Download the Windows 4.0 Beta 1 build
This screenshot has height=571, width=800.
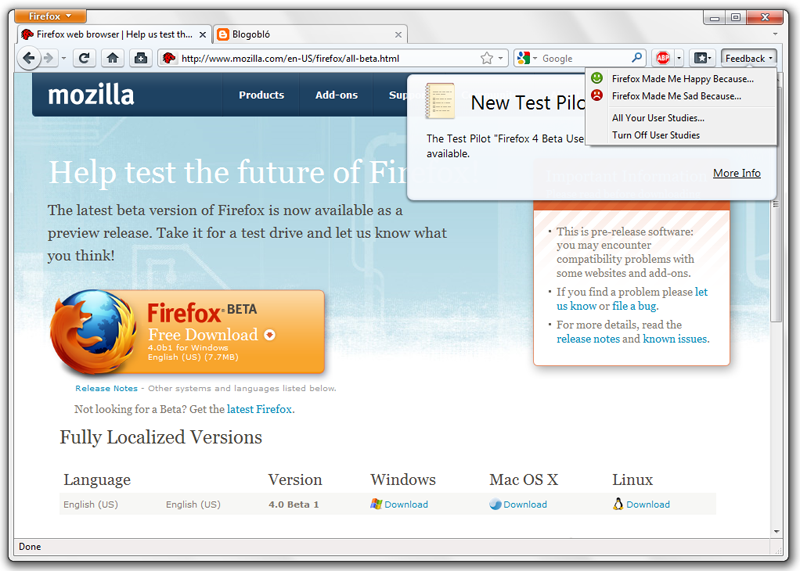(406, 504)
